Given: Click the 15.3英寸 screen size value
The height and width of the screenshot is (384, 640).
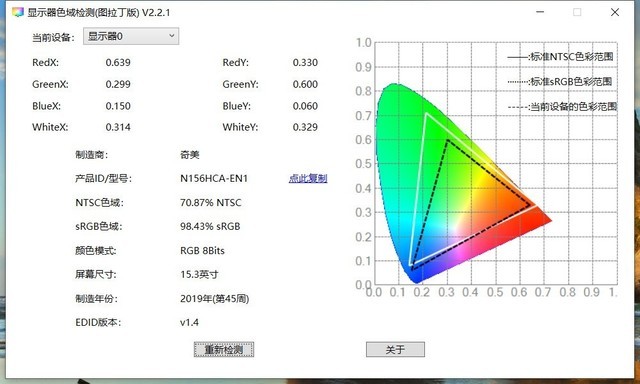Looking at the screenshot, I should [199, 274].
